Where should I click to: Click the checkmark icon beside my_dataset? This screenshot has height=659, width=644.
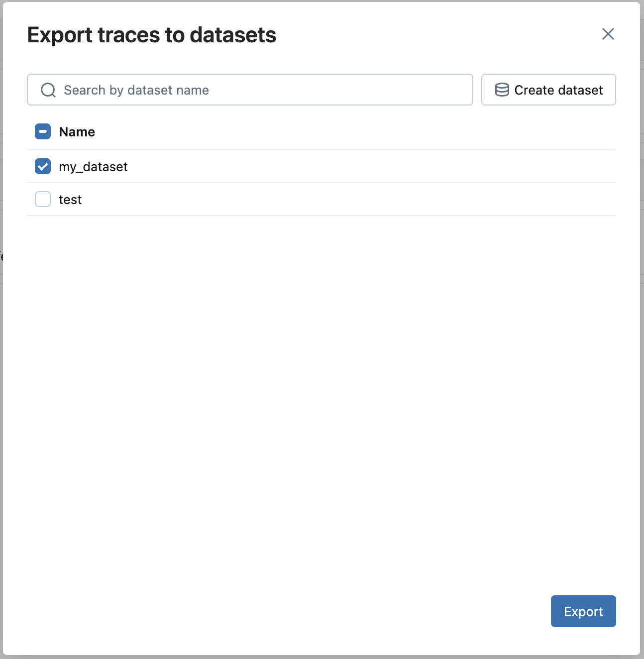42,166
